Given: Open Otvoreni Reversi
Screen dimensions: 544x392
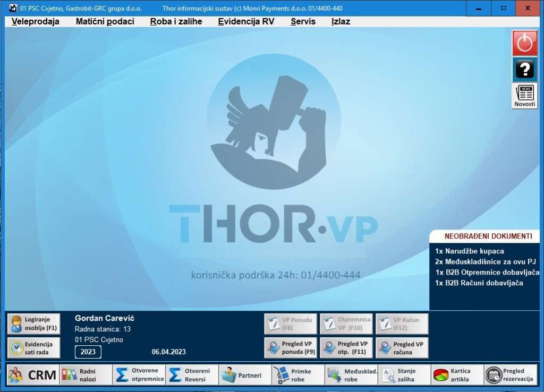Looking at the screenshot, I should click(x=192, y=375).
